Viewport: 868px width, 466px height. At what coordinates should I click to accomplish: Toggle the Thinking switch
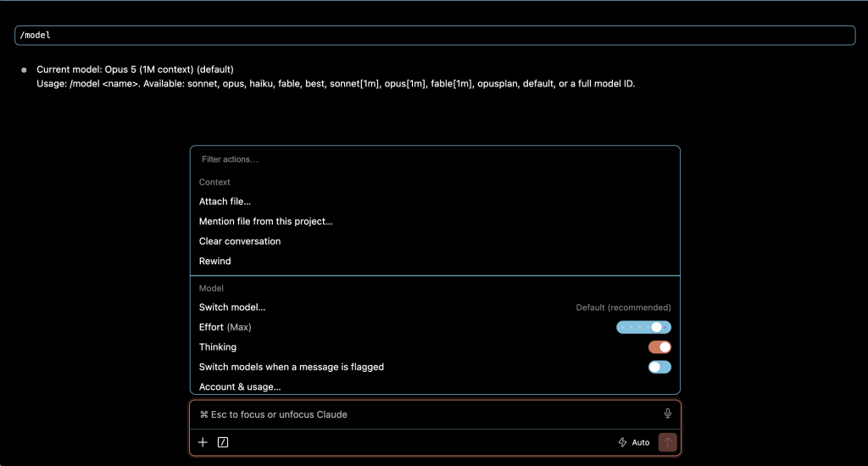[659, 347]
